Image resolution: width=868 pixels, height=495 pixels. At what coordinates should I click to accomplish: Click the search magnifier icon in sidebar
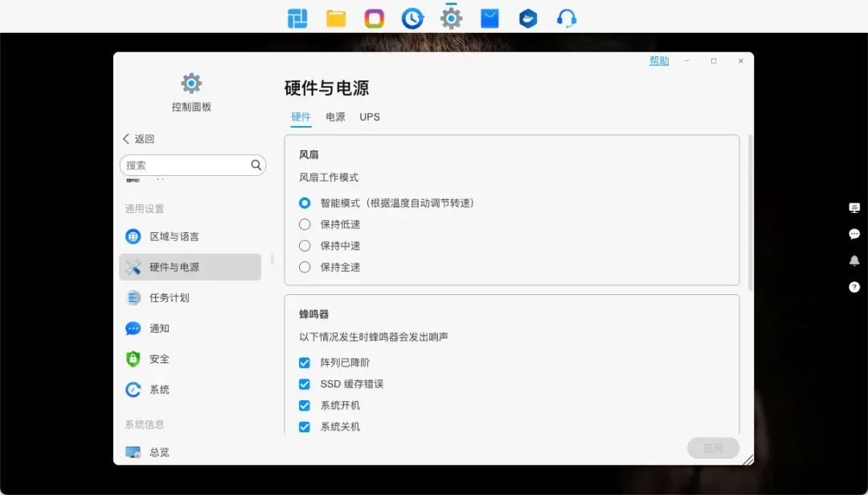click(x=256, y=165)
